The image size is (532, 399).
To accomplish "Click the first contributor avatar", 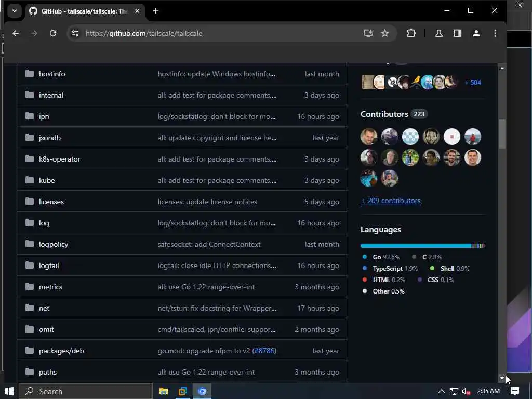I will (369, 137).
